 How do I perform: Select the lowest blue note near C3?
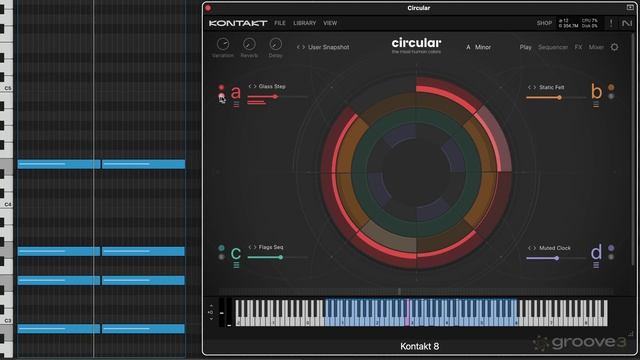(x=59, y=329)
